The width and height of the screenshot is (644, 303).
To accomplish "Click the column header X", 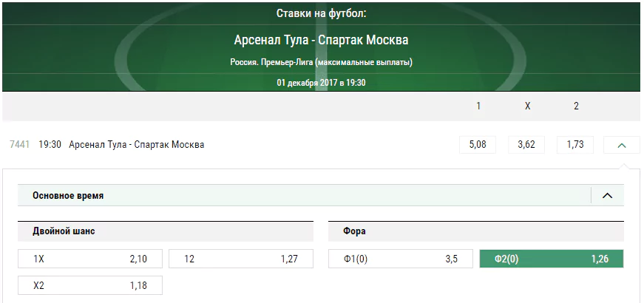I will tap(527, 106).
